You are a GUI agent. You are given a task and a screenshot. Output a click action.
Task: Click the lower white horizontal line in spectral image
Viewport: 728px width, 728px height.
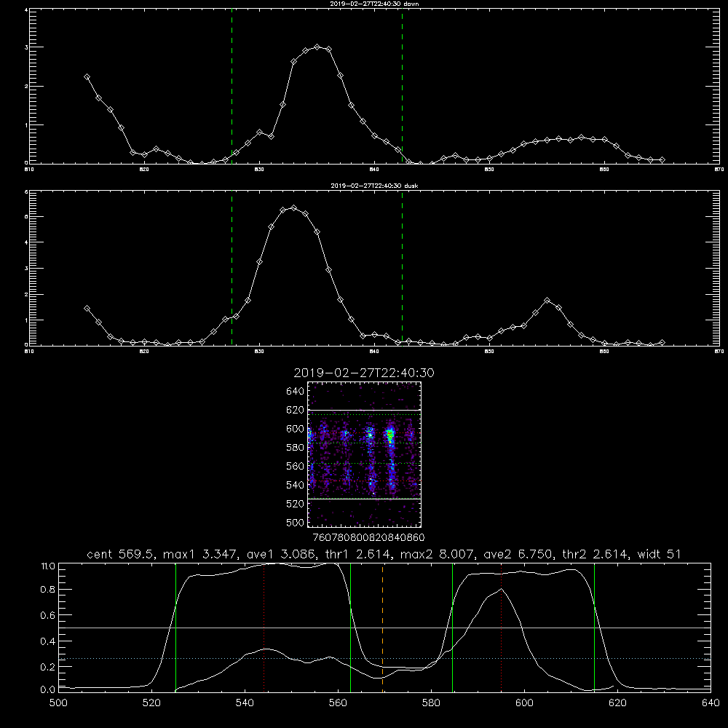365,499
